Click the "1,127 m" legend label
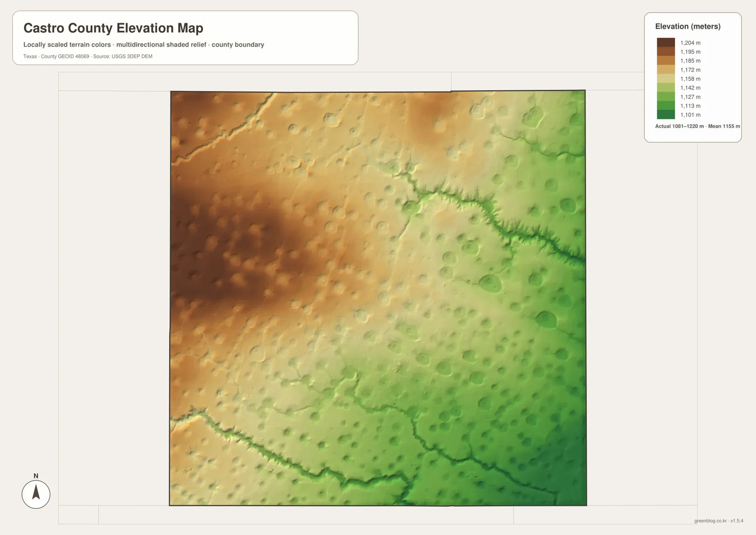 click(x=690, y=97)
